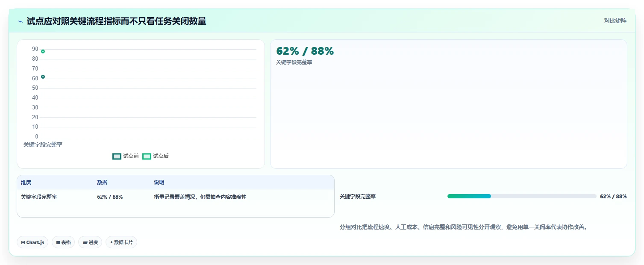Click the 试点后 legend color box
Screen dimensions: 644x265
tap(147, 156)
